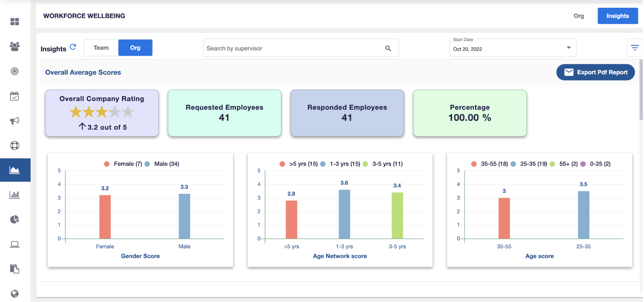This screenshot has height=302, width=644.
Task: Switch to Team view toggle
Action: [101, 47]
